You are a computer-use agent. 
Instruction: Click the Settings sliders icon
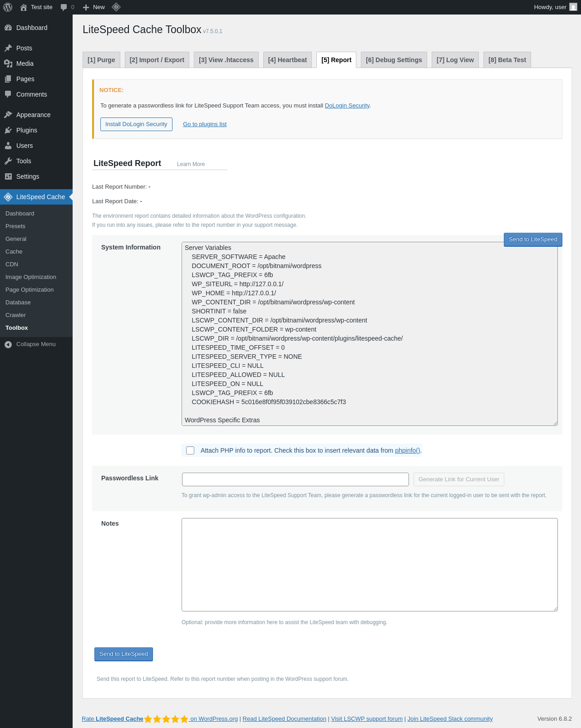coord(8,176)
